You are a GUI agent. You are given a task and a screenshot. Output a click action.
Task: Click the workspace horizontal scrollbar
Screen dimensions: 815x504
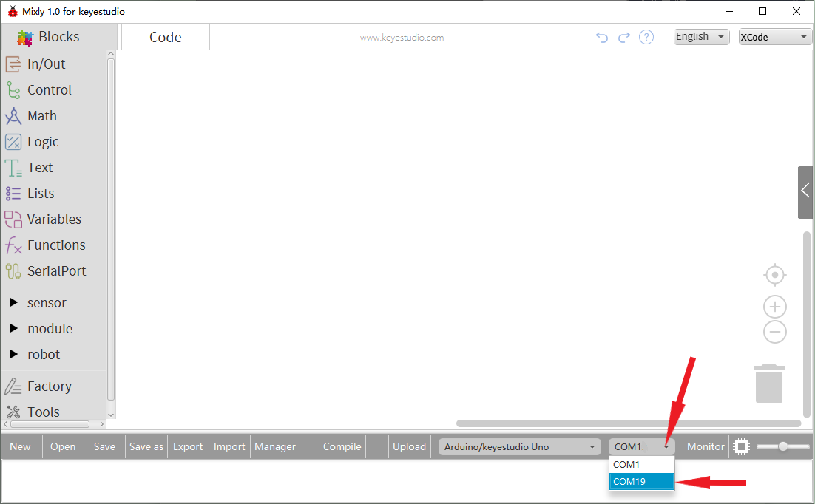tap(629, 423)
